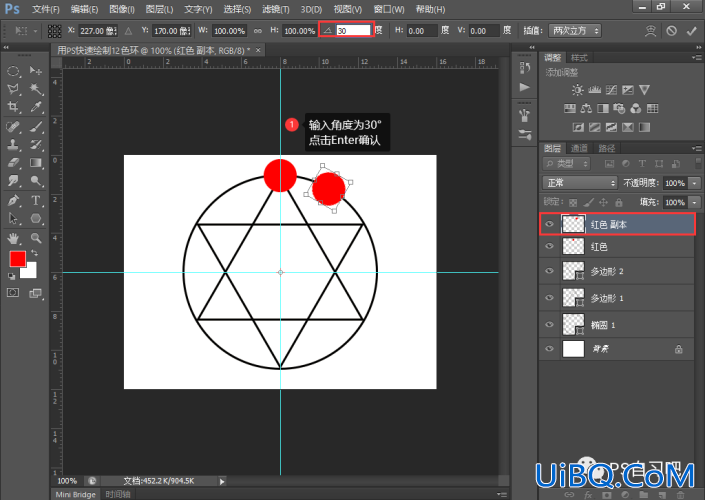Screen dimensions: 705x500
Task: Open the interpolation 两次立方 dropdown
Action: coord(575,31)
